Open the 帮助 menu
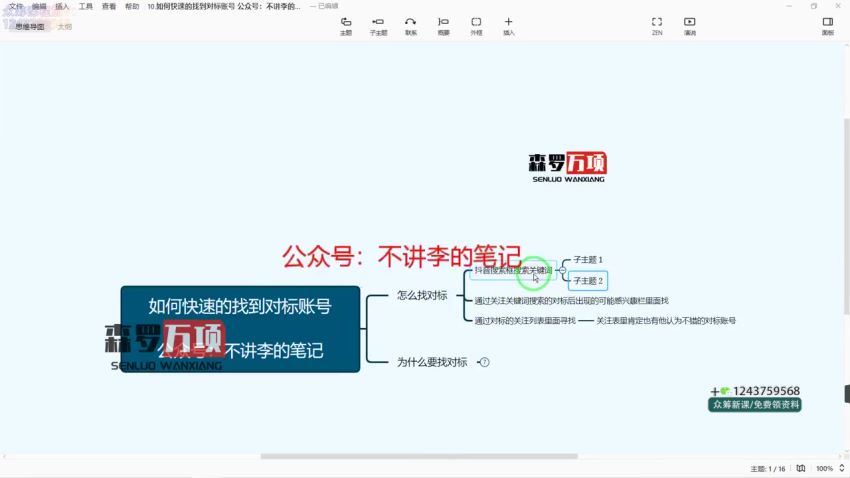The image size is (850, 478). 132,7
